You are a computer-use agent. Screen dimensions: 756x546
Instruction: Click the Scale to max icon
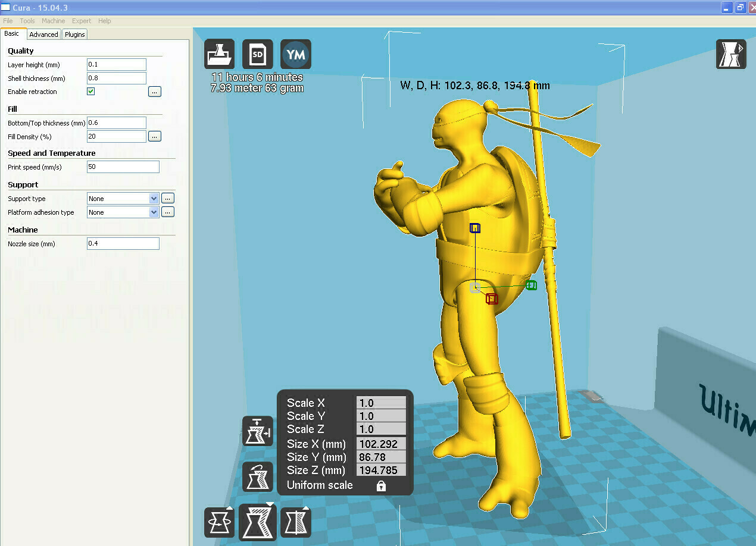point(257,431)
